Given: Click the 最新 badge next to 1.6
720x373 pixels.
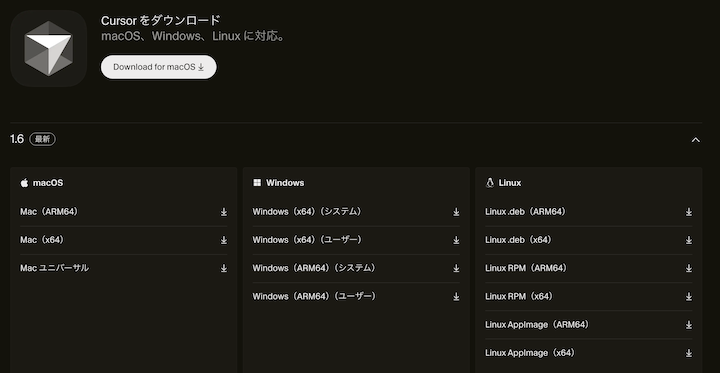Looking at the screenshot, I should 43,140.
